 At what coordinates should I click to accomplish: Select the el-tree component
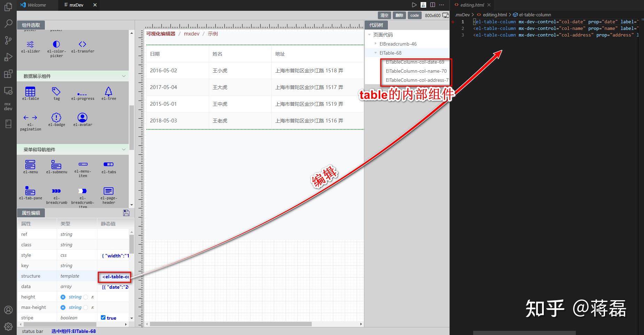108,93
